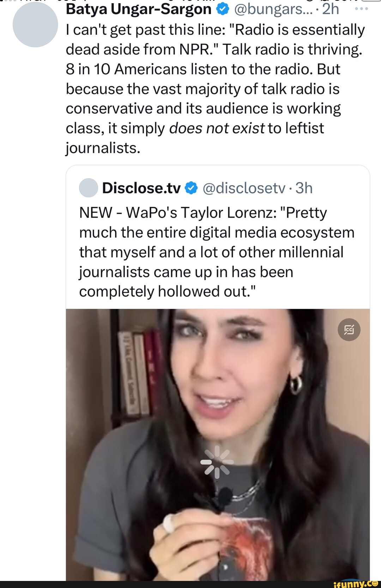Open quoted tweet text starting "NEW - WaPo's"

pyautogui.click(x=203, y=213)
